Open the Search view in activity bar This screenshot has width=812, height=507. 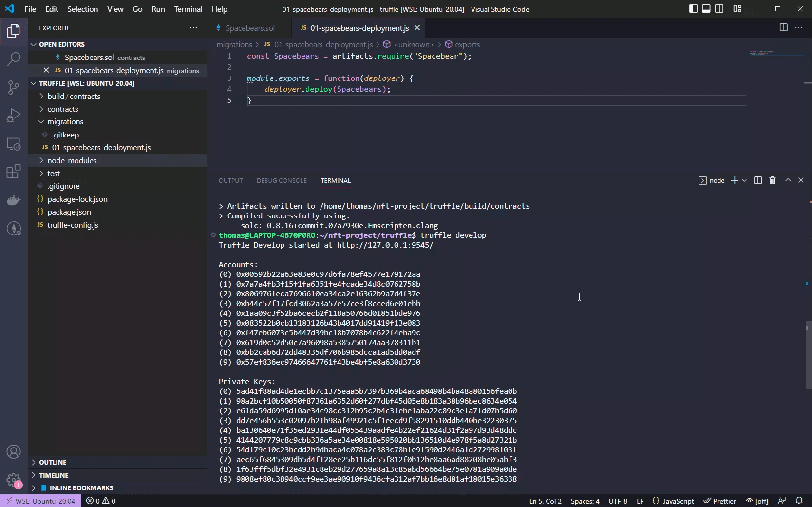[x=14, y=59]
